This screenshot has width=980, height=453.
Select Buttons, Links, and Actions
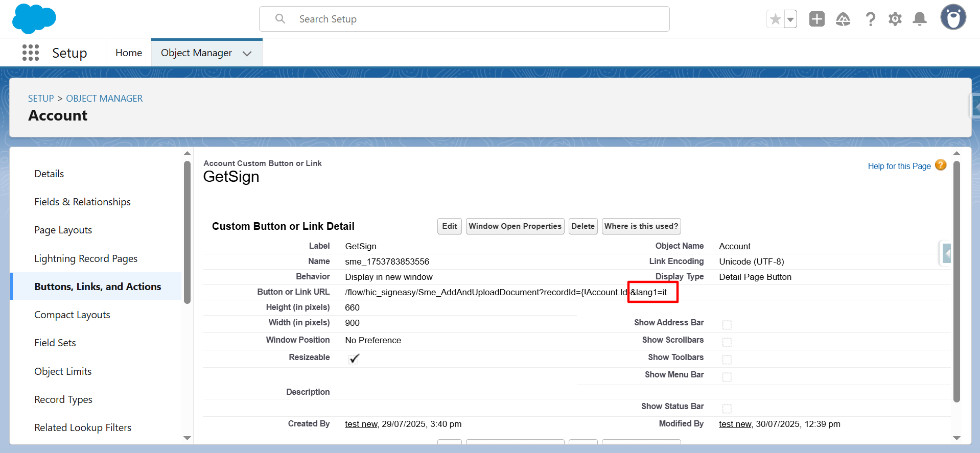click(x=98, y=287)
